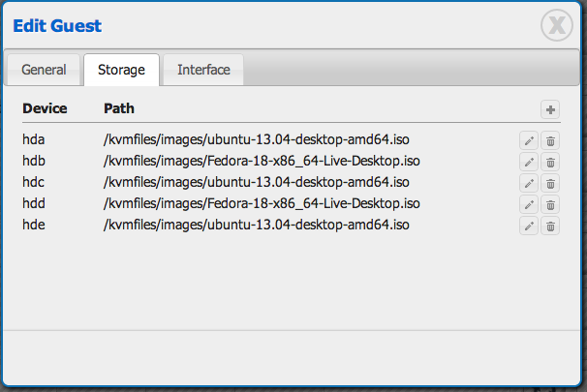
Task: Select the Storage tab
Action: pos(122,70)
